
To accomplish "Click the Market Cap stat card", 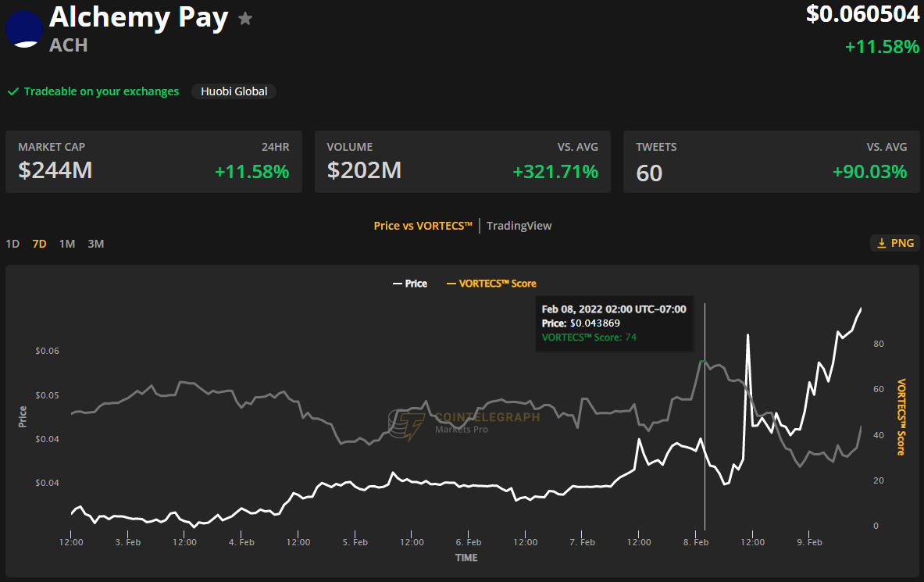I will tap(154, 162).
